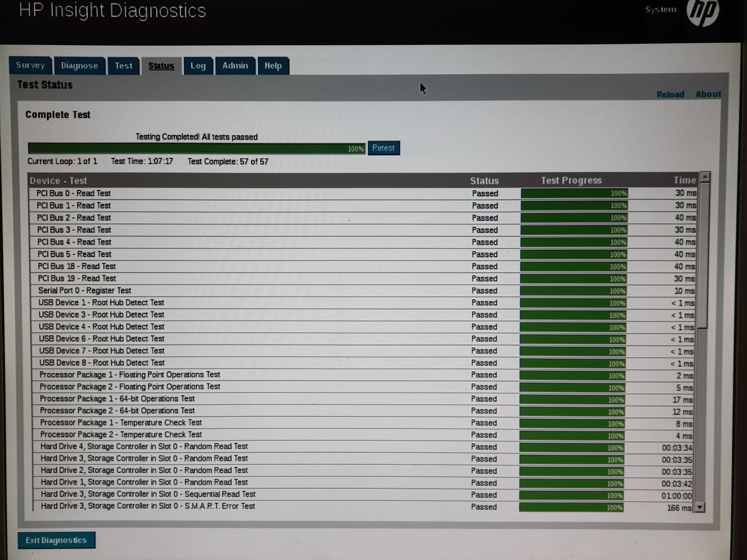Image resolution: width=747 pixels, height=560 pixels.
Task: Go to the Admin tab
Action: [235, 66]
